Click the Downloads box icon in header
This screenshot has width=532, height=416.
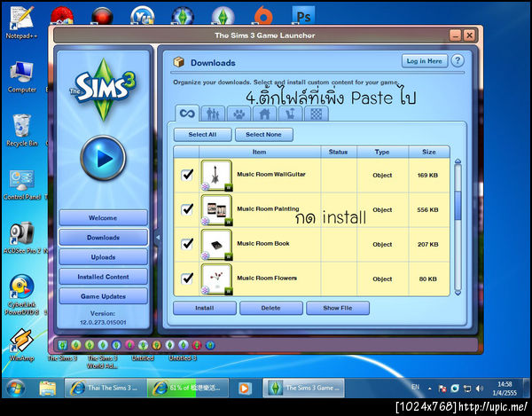(x=179, y=62)
